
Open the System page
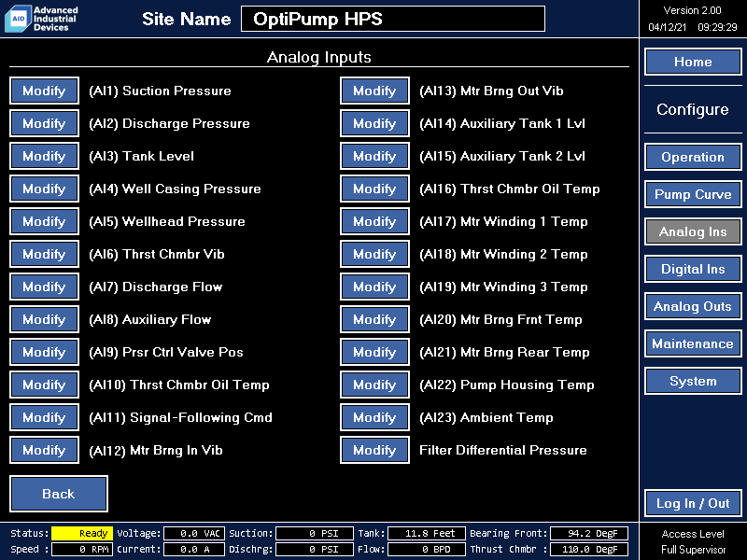(x=693, y=381)
